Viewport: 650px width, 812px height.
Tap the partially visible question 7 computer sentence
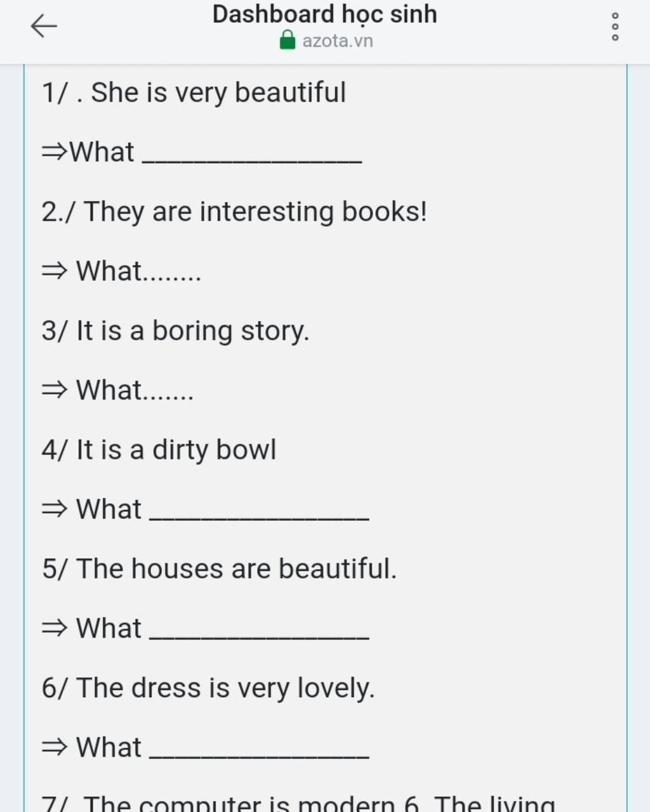coord(298,803)
